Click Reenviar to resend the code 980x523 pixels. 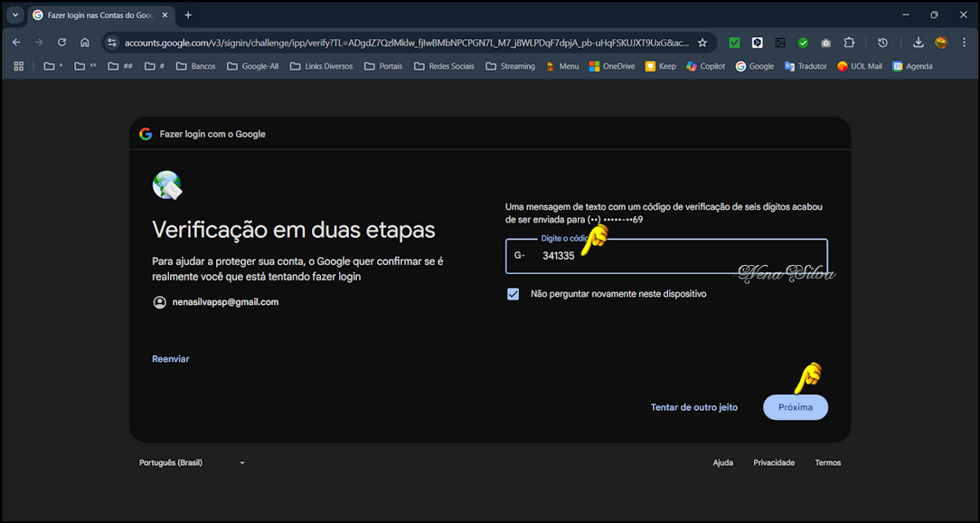[171, 359]
